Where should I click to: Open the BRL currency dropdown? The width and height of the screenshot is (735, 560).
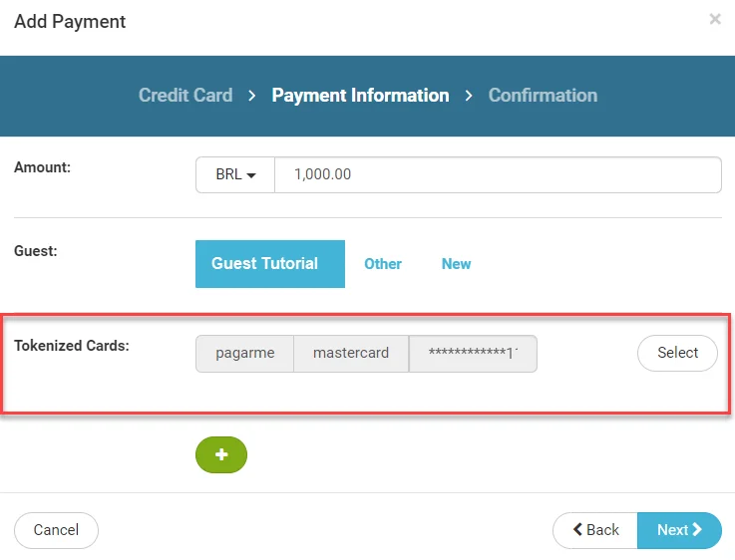235,174
